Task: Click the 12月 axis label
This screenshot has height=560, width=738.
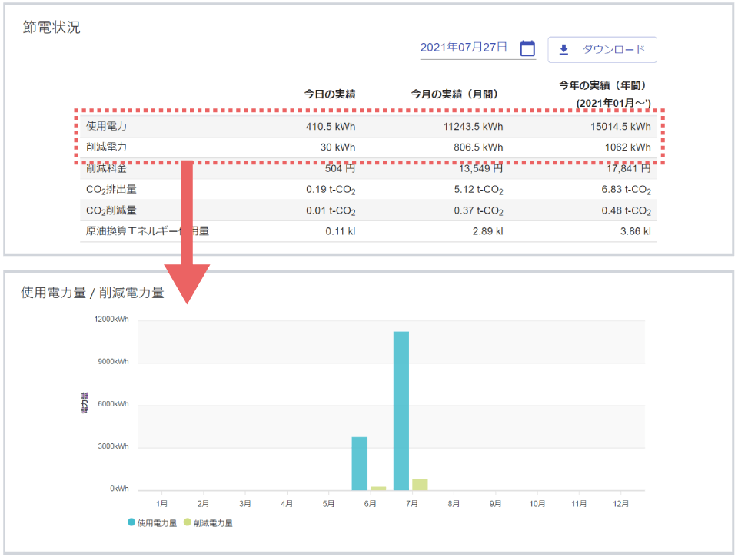Action: 620,504
